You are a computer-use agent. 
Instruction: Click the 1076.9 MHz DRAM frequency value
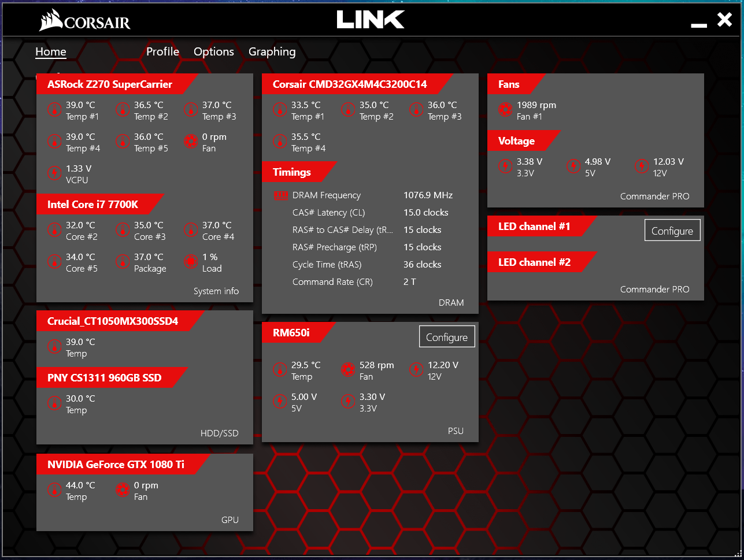coord(428,195)
